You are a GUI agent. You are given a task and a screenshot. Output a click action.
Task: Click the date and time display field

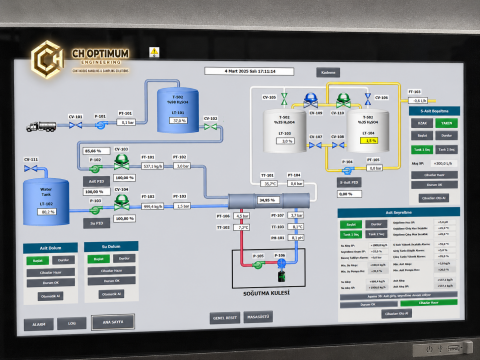(x=249, y=71)
